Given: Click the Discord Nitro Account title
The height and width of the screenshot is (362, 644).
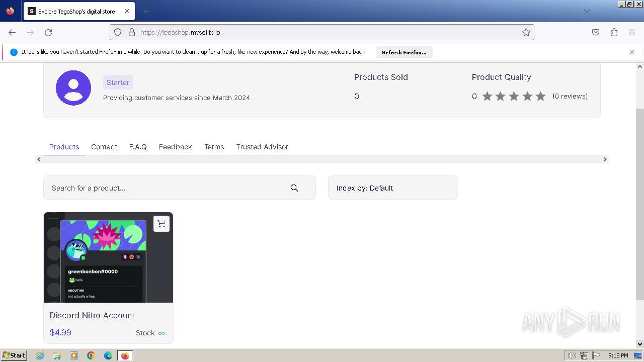Looking at the screenshot, I should [92, 315].
